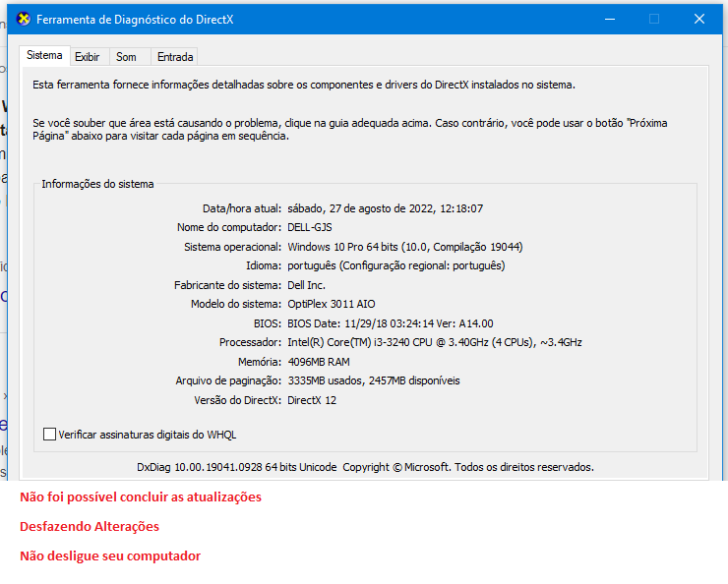Click the manufacturer value Dell Inc.

click(x=306, y=285)
